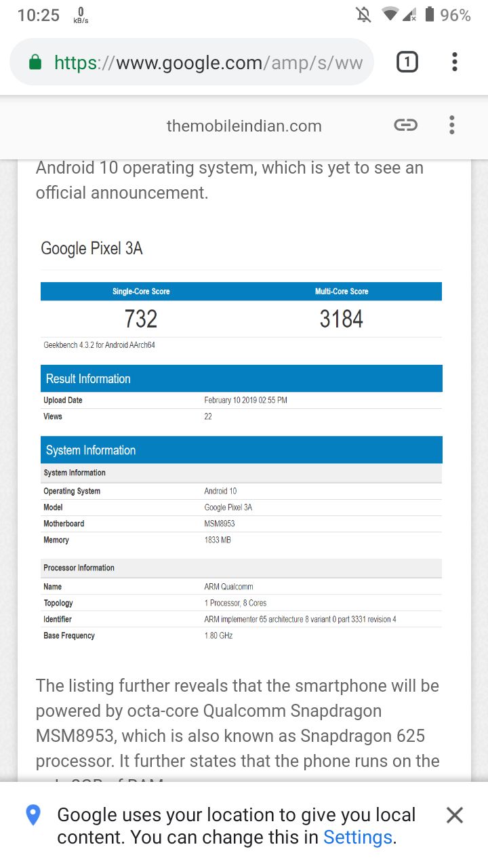Tap paragraph starting 'The listing further reveals'
The width and height of the screenshot is (488, 868).
pos(238,727)
